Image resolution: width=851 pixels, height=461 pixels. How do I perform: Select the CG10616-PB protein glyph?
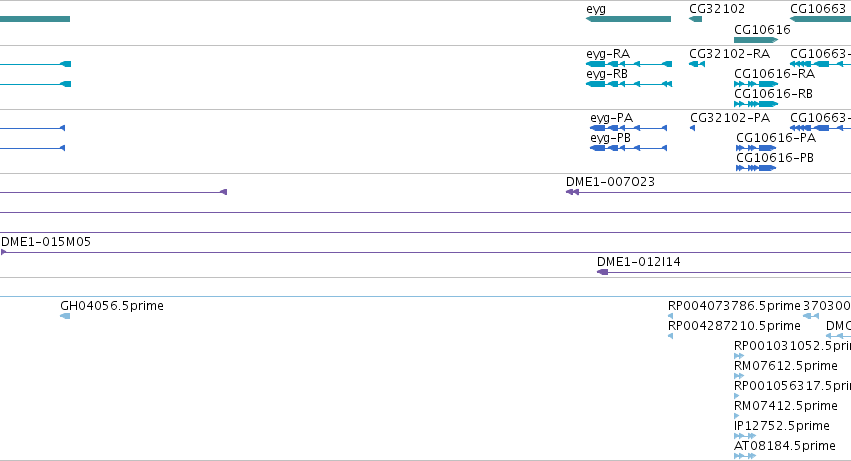pyautogui.click(x=756, y=168)
